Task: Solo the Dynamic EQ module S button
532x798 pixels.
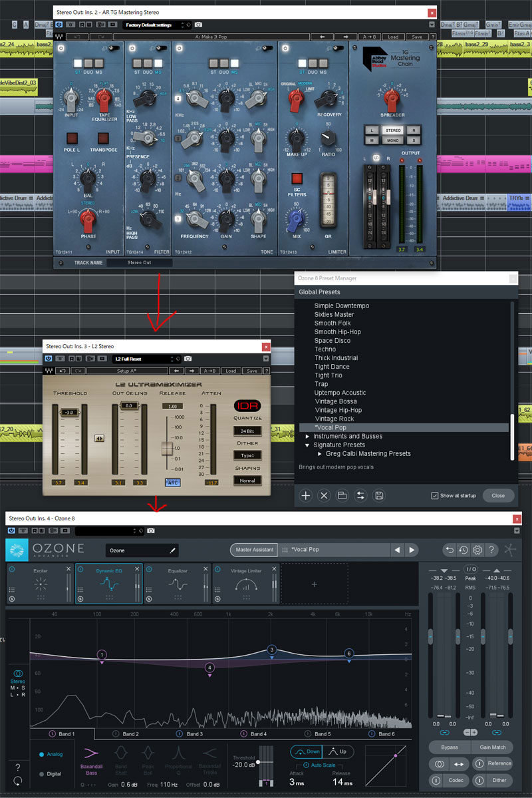Action: [x=80, y=599]
